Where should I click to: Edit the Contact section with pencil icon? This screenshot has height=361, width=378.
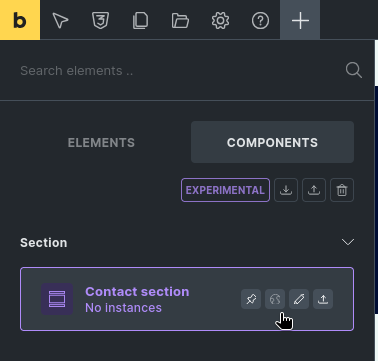coord(299,299)
